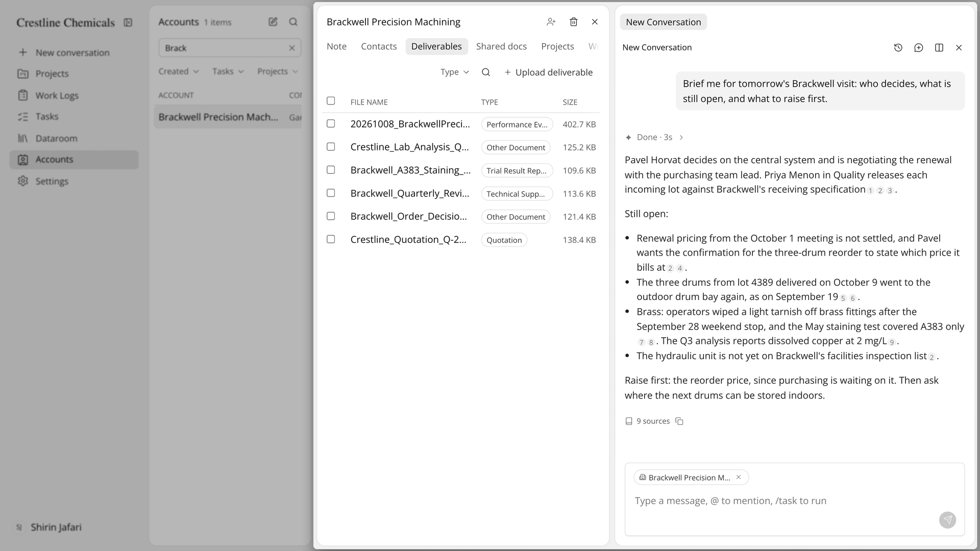The width and height of the screenshot is (980, 551).
Task: Toggle split view panel icon
Action: click(x=939, y=47)
